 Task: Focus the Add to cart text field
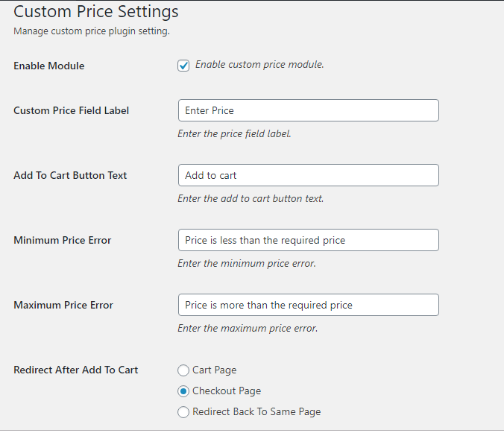click(308, 175)
